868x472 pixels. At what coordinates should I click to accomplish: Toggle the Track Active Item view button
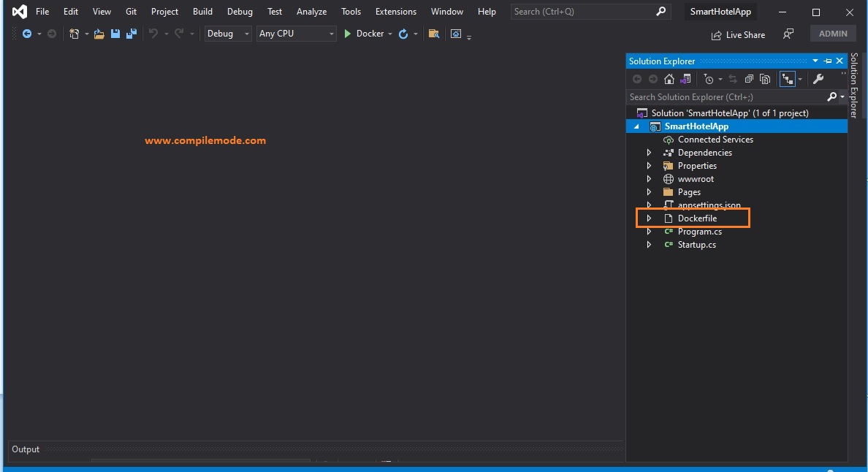787,79
